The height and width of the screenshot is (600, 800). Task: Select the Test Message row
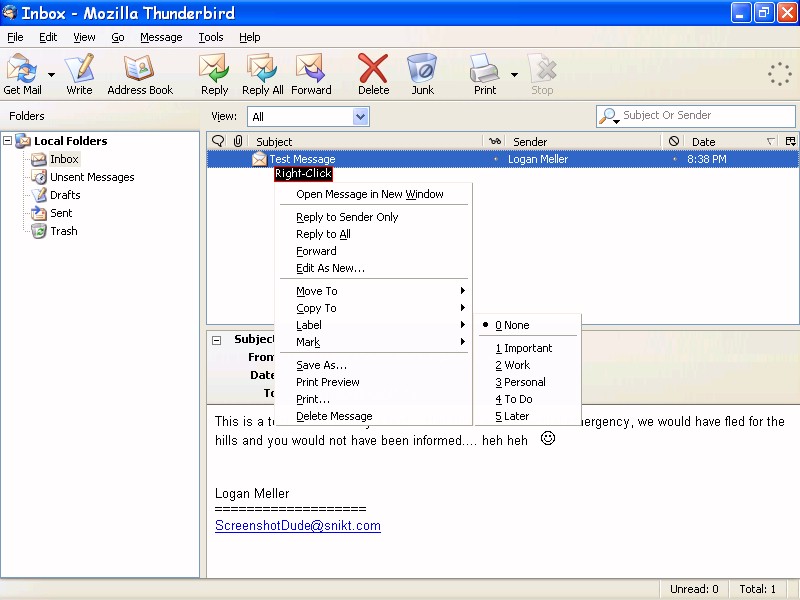(x=503, y=159)
